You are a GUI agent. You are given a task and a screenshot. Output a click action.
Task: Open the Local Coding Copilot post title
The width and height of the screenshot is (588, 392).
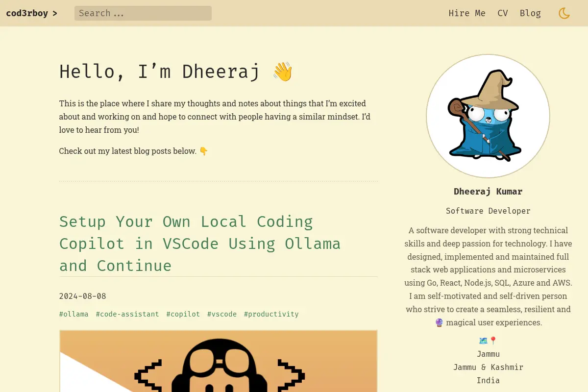click(x=200, y=244)
